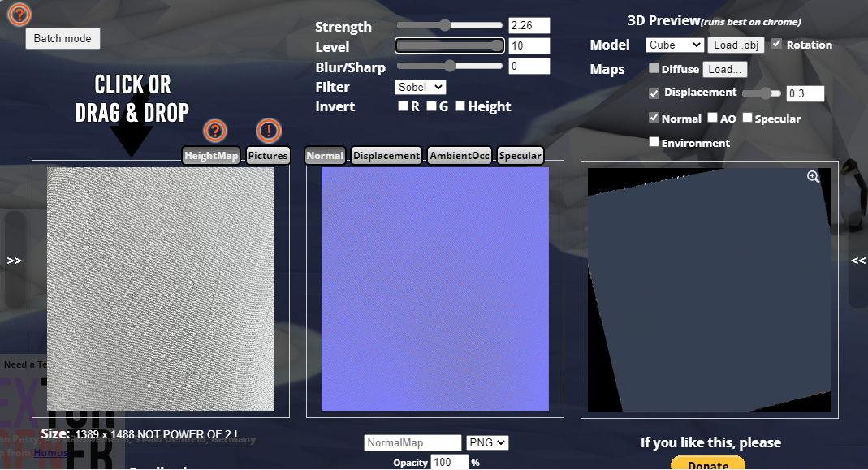
Task: Enable the Invert R checkbox
Action: (403, 106)
